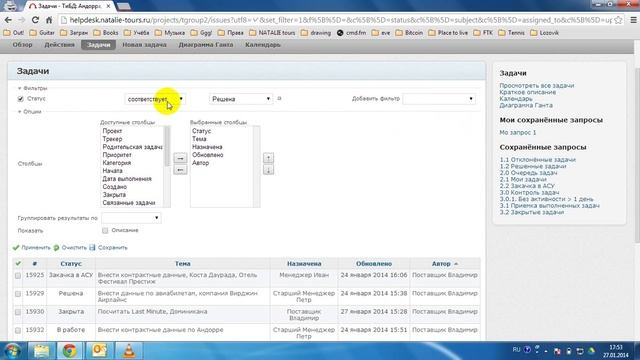
Task: Open the соответствует operator dropdown
Action: tap(155, 99)
